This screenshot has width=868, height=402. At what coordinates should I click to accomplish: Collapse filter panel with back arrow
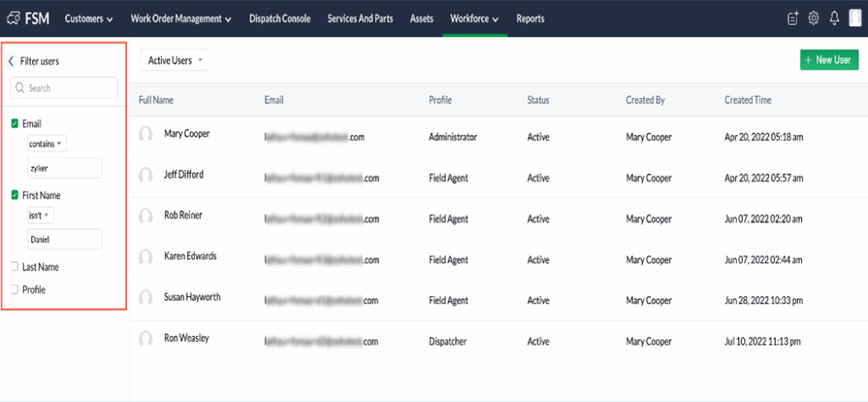(x=11, y=61)
